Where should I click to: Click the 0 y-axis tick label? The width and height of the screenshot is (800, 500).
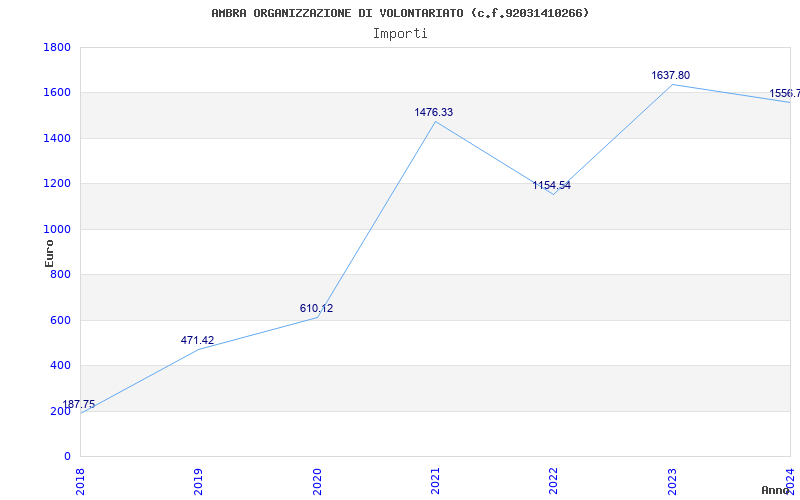67,457
